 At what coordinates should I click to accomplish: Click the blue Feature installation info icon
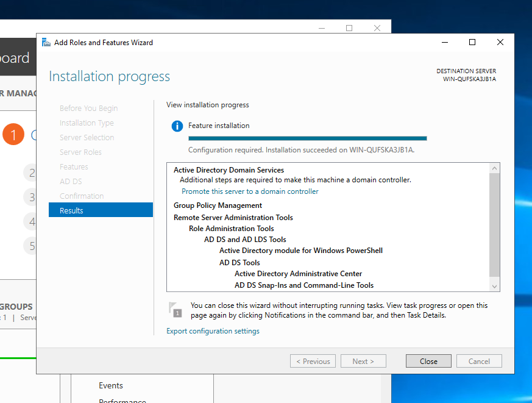[177, 126]
